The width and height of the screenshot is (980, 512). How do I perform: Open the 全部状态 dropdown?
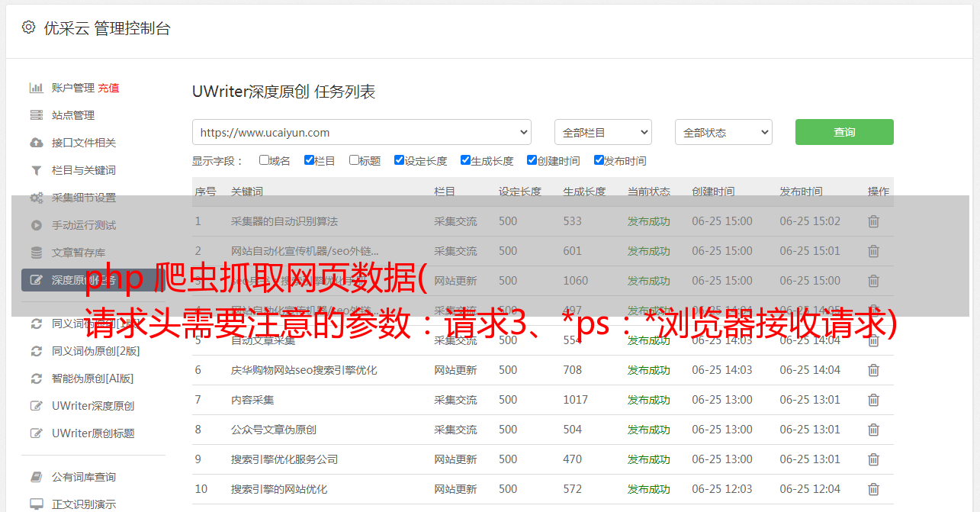(x=724, y=132)
